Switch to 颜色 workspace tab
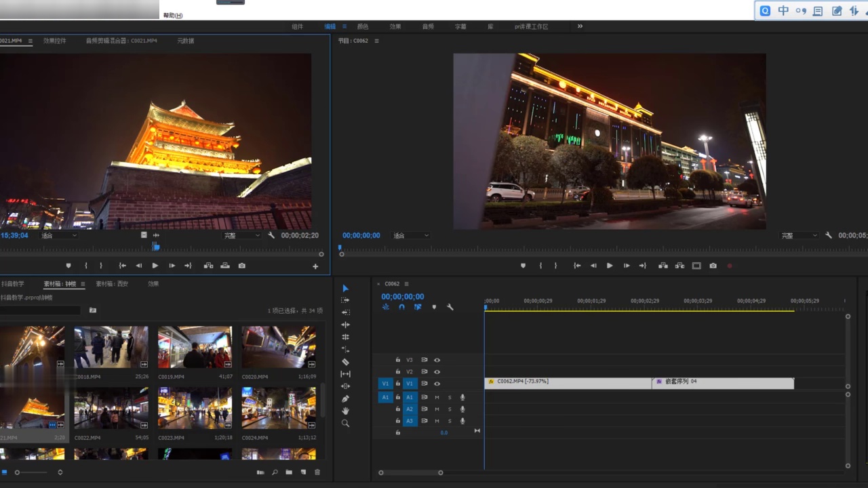Image resolution: width=868 pixels, height=488 pixels. click(x=363, y=26)
